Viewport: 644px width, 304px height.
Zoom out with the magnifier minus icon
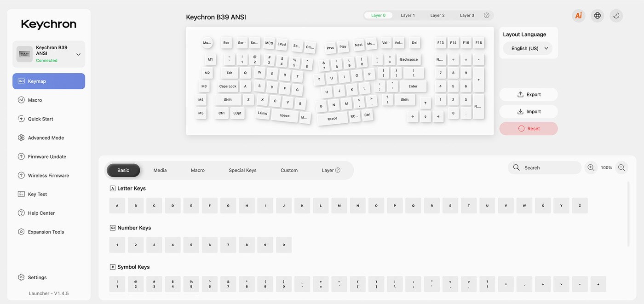(621, 168)
